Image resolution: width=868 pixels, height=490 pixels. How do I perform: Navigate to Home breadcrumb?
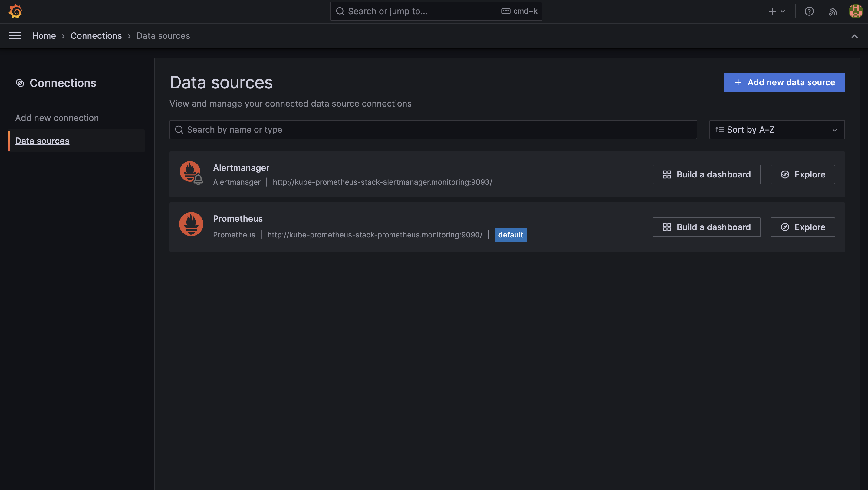click(44, 36)
